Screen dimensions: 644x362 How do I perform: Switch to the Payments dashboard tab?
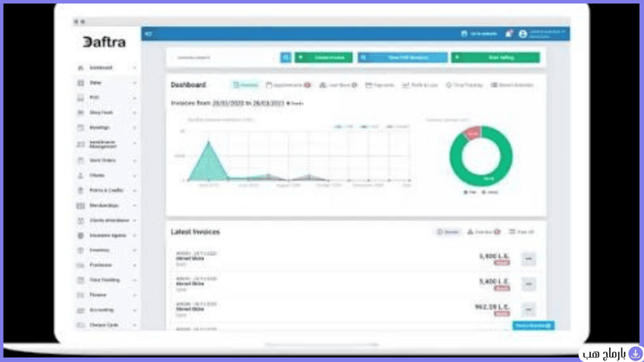(x=379, y=85)
